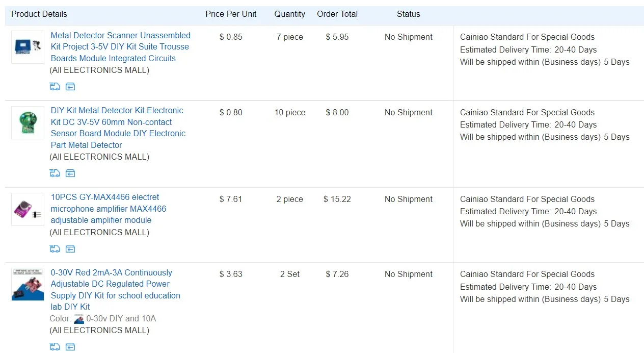Click the purple MAX4466 module thumbnail

(x=28, y=209)
